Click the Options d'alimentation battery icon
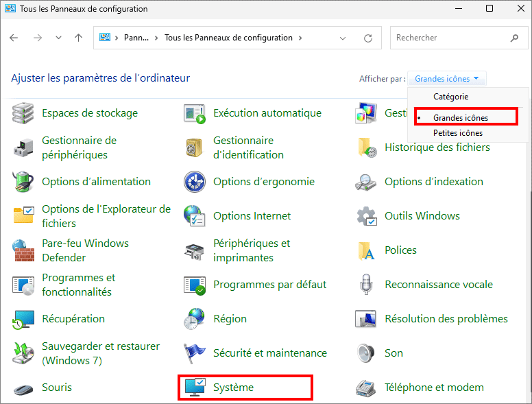Image resolution: width=532 pixels, height=404 pixels. click(23, 182)
